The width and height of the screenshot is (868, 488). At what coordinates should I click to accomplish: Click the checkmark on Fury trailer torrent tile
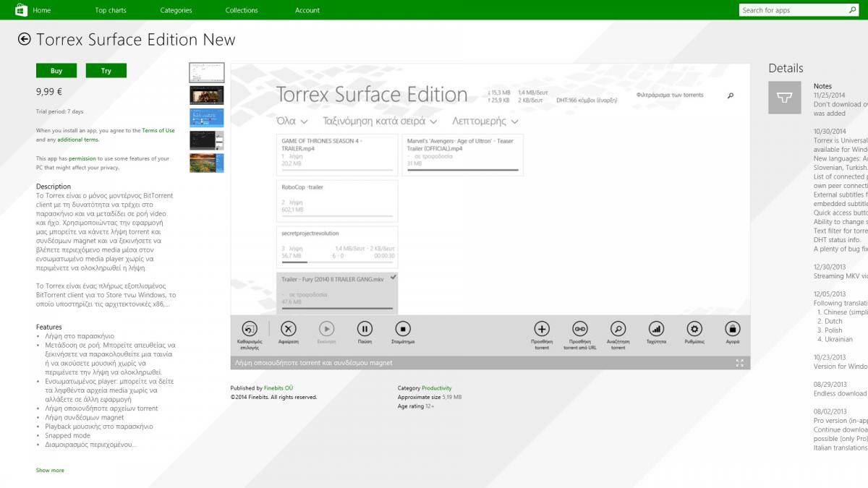click(x=393, y=278)
